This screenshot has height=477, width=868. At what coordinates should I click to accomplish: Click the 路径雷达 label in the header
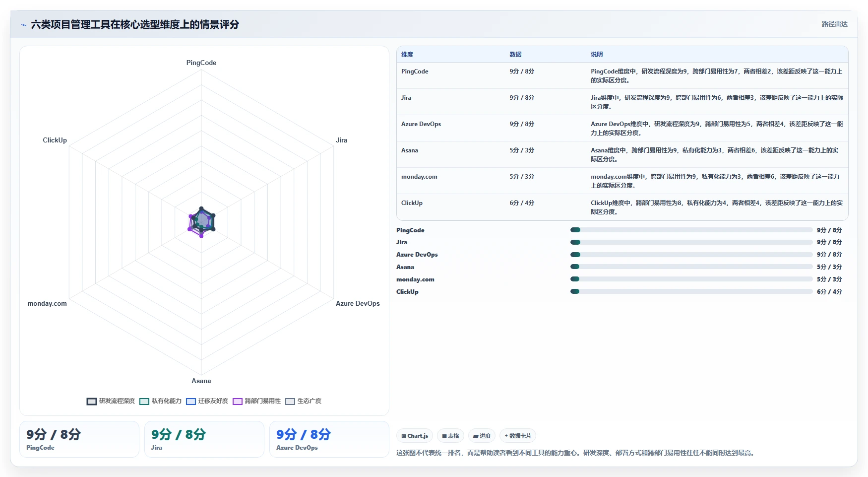pos(834,24)
